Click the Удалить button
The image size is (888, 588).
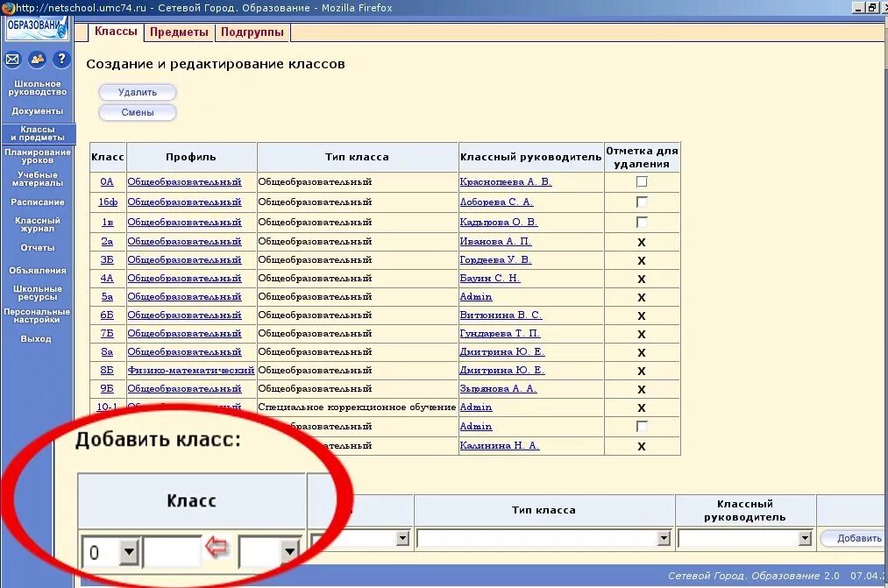(138, 92)
